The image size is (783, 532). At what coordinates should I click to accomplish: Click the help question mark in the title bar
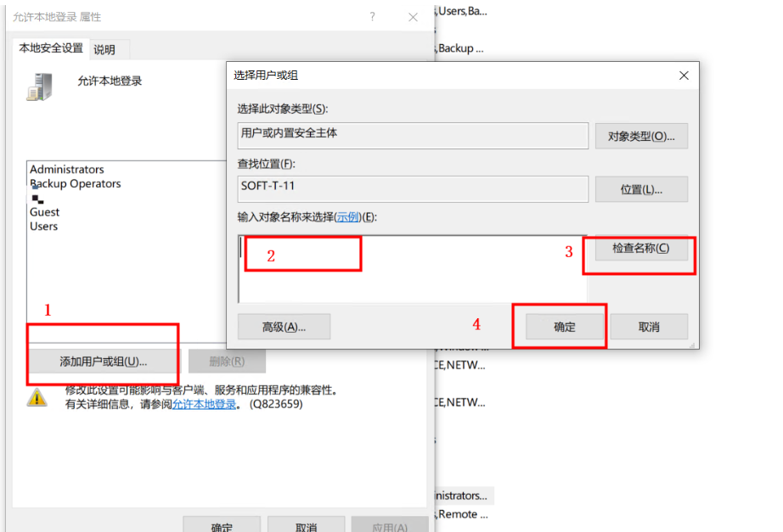(x=372, y=17)
